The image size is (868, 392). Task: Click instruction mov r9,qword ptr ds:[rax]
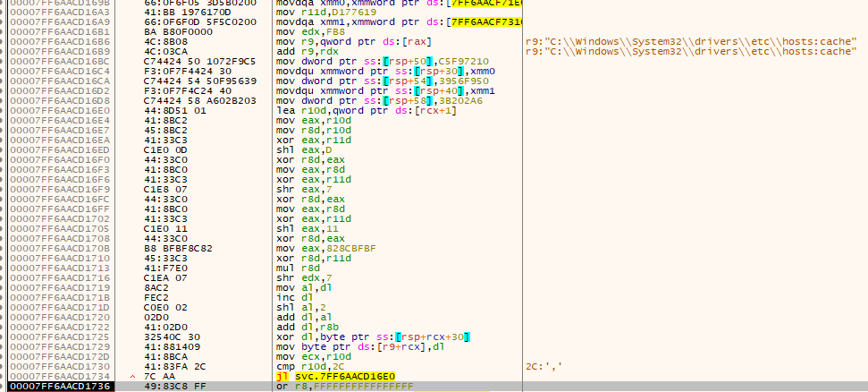[x=354, y=41]
